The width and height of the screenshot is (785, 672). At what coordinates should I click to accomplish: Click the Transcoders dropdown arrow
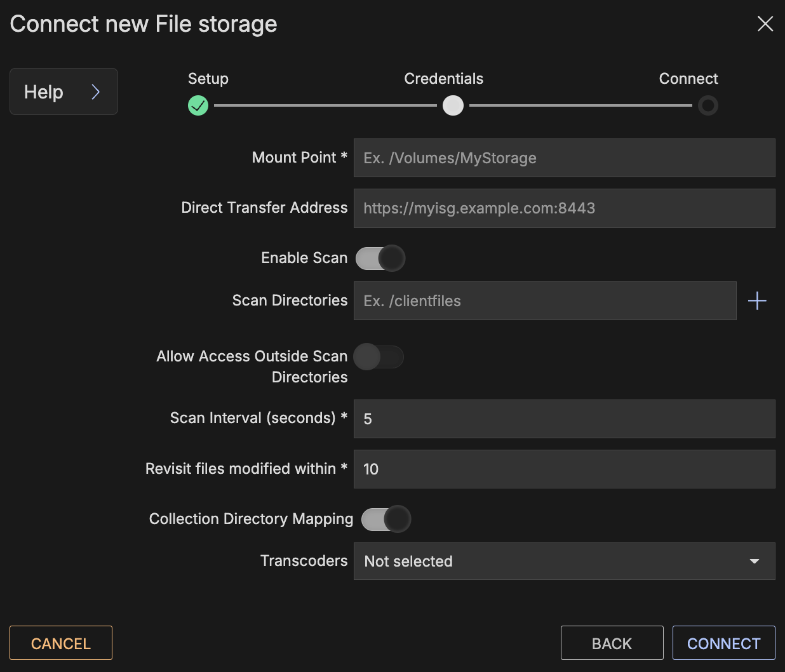754,561
